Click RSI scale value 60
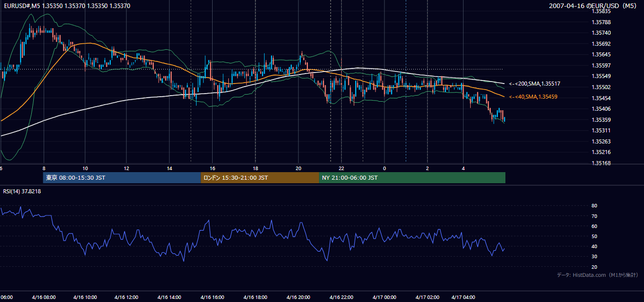 click(595, 226)
